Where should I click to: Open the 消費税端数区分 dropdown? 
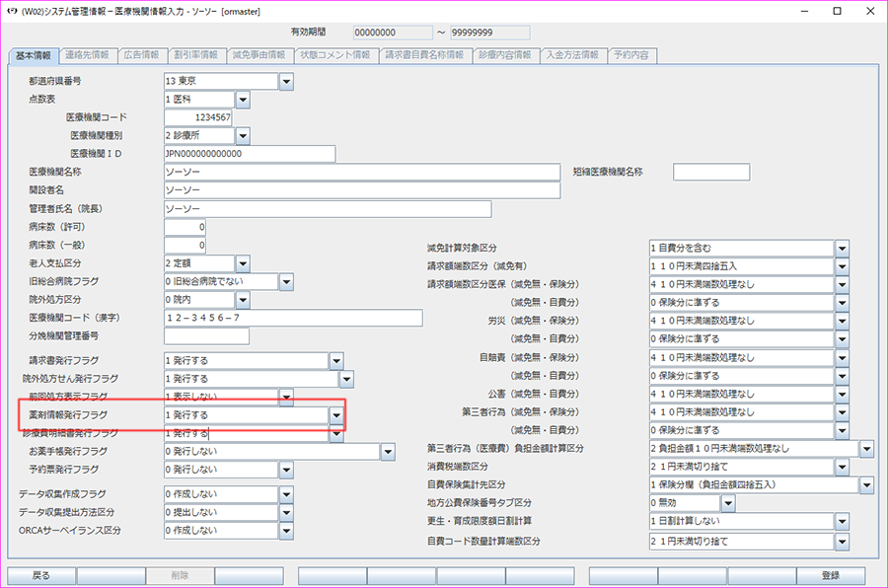(x=842, y=467)
